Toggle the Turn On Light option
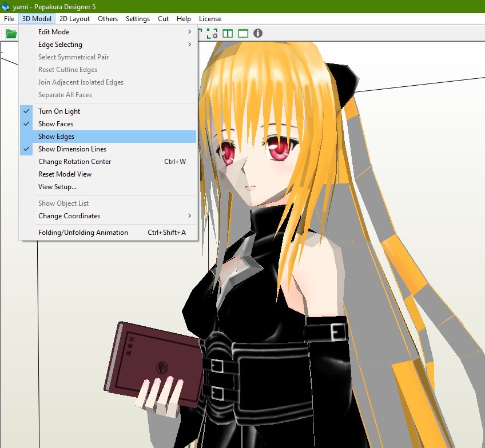Screen dimensions: 485x448 (108, 111)
